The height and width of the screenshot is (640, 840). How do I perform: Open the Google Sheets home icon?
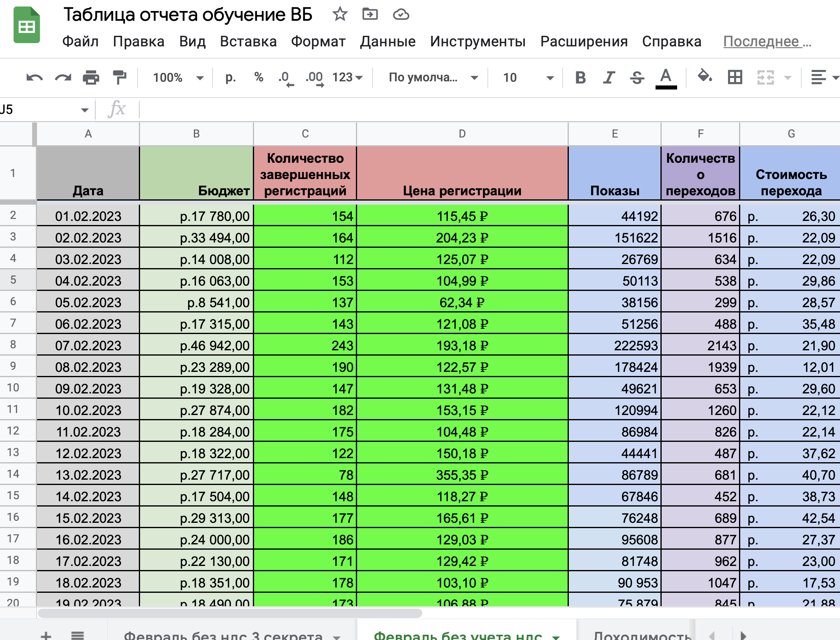coord(27,25)
